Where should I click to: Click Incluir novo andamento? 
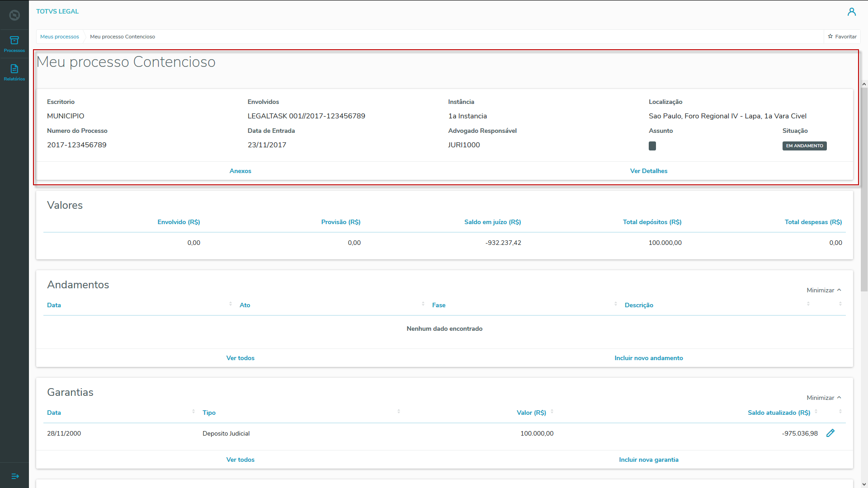648,358
